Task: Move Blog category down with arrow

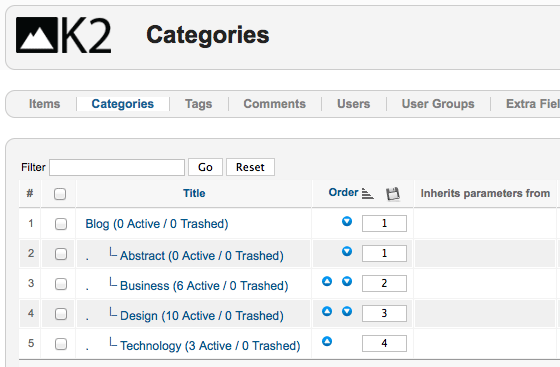Action: point(347,221)
